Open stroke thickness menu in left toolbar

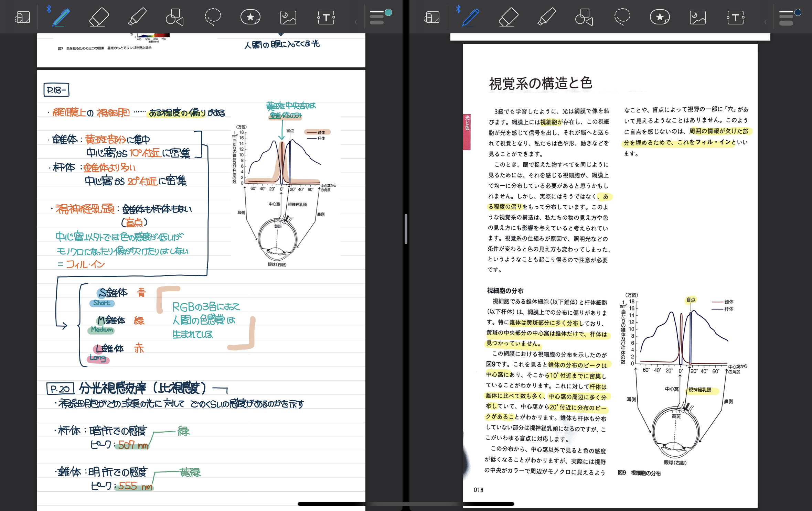click(377, 18)
